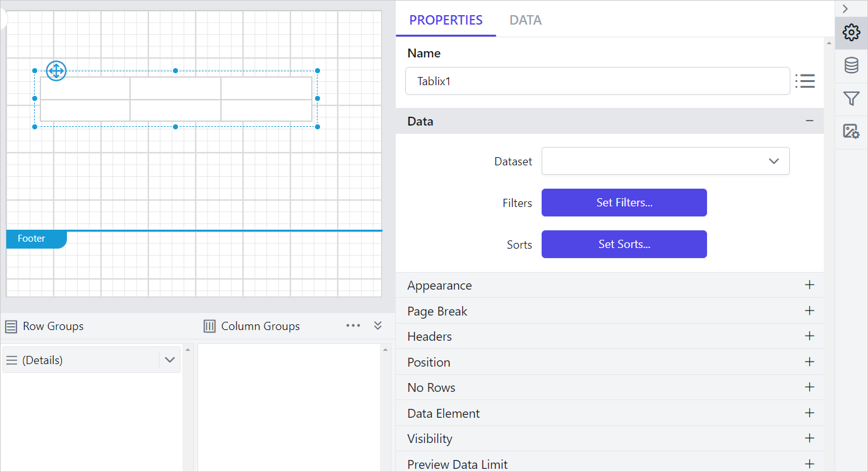Open the (Details) group dropdown arrow

tap(169, 360)
